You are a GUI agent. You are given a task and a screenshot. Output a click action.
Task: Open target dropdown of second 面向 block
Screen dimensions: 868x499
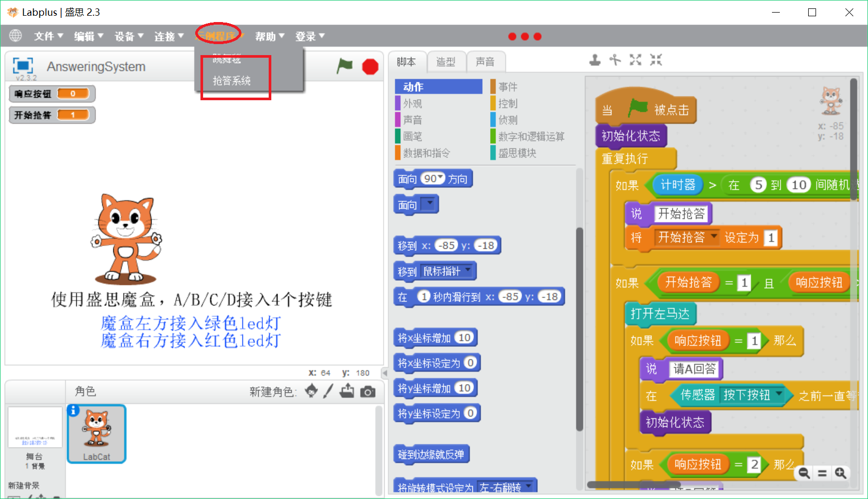pyautogui.click(x=430, y=203)
